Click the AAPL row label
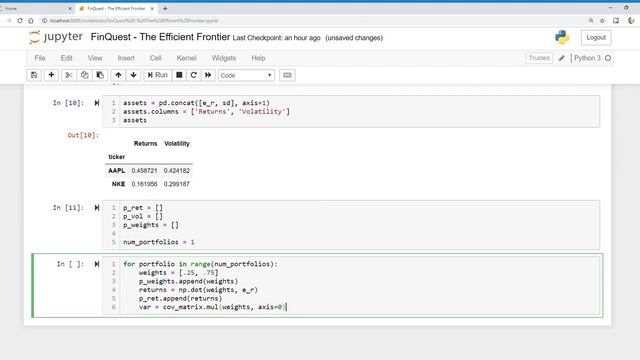The width and height of the screenshot is (640, 360). pos(116,171)
